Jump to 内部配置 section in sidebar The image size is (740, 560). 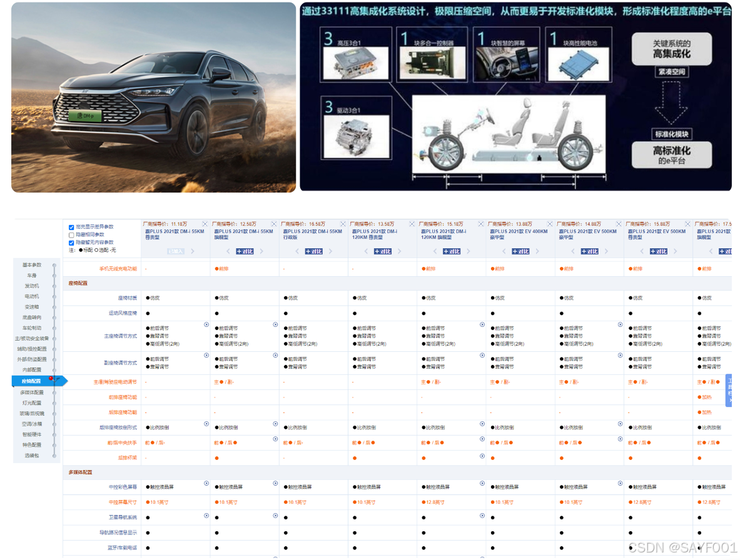32,370
